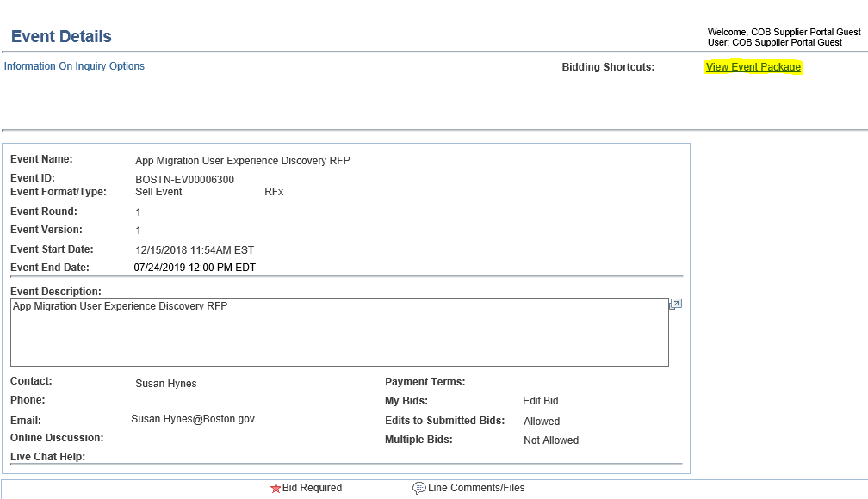Click the contact name Susan Hynes
This screenshot has width=868, height=499.
point(165,384)
